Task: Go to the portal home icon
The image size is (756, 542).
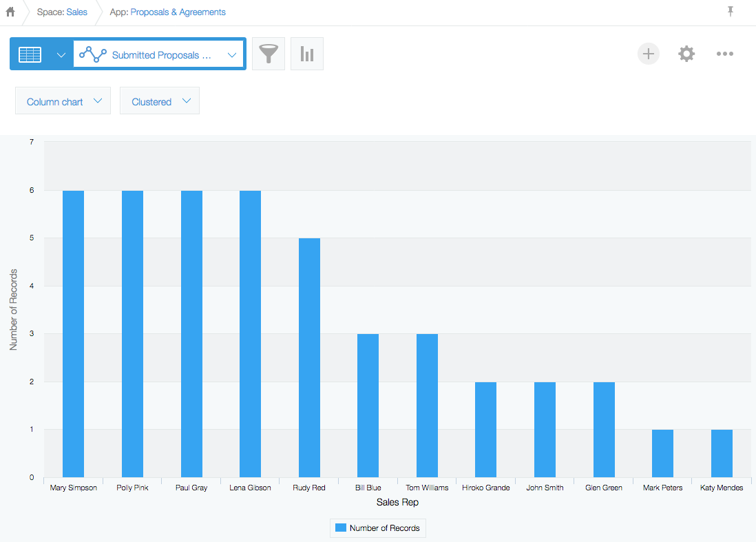Action: coord(10,12)
